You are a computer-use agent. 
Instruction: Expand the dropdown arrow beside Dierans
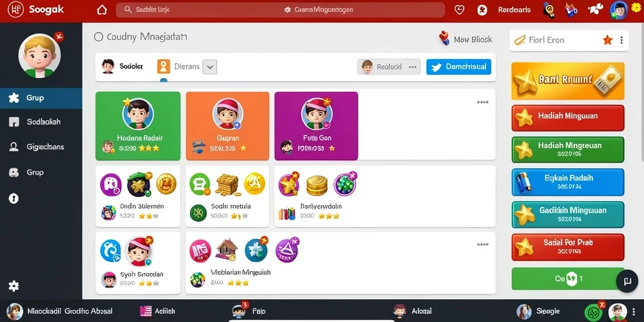pos(210,67)
